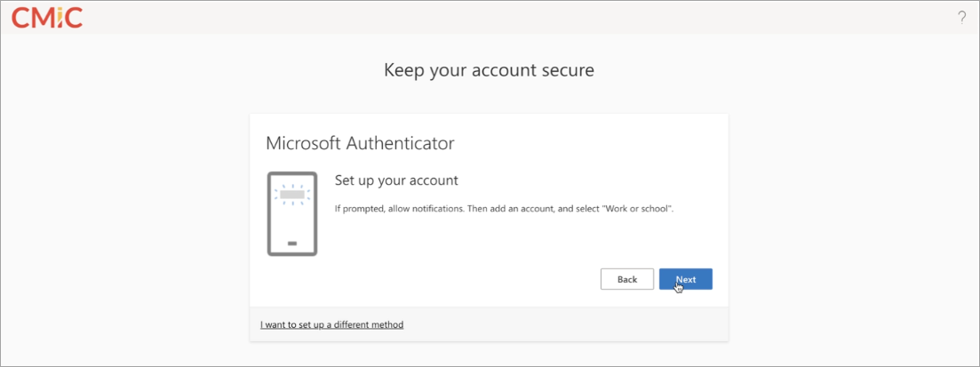Open 'I want to set up a different method'
Screen dimensions: 980x367
332,324
